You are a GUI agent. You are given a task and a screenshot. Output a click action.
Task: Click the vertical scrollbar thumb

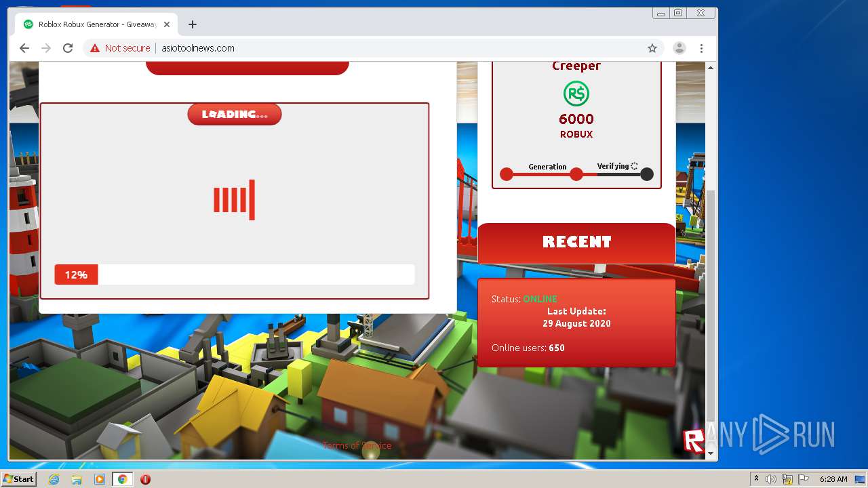point(711,305)
